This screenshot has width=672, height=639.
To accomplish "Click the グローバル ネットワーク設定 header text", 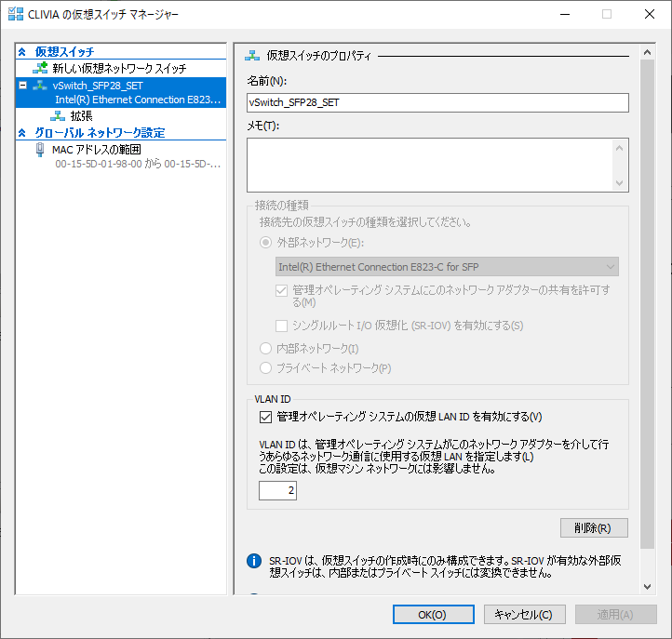I will [x=100, y=133].
